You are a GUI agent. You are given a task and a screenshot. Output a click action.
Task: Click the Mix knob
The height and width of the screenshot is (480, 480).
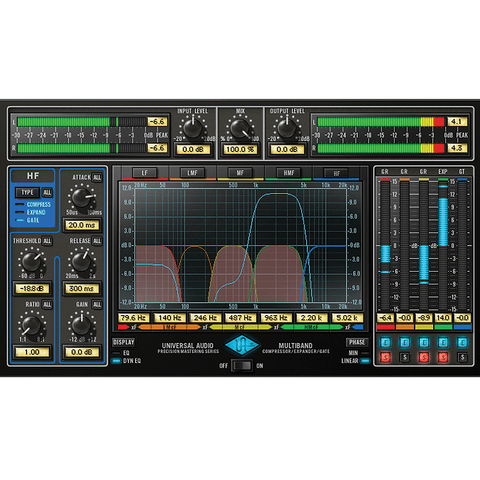[240, 129]
